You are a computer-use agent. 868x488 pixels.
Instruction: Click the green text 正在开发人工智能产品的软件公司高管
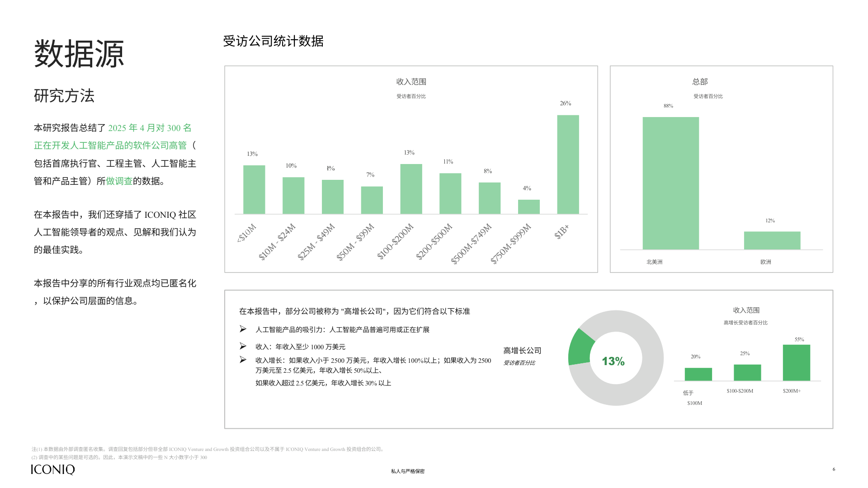coord(110,145)
